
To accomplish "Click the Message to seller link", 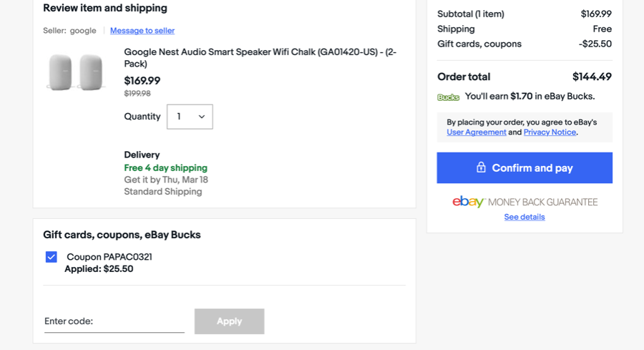I will 142,30.
